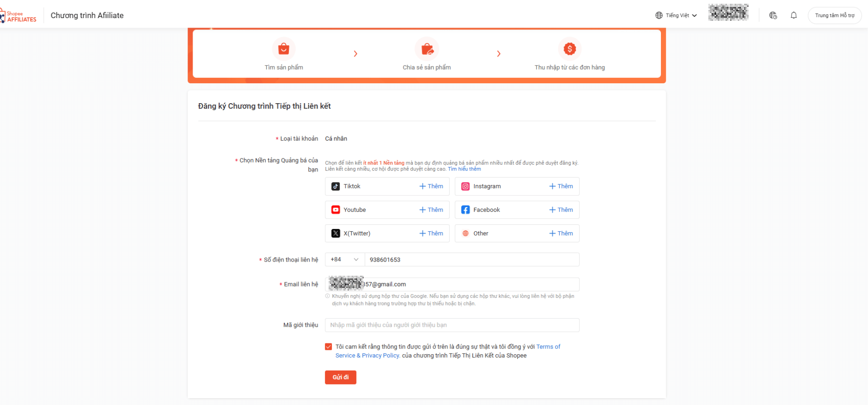Open the Tiếng Việt language dropdown
The height and width of the screenshot is (405, 868).
tap(676, 15)
